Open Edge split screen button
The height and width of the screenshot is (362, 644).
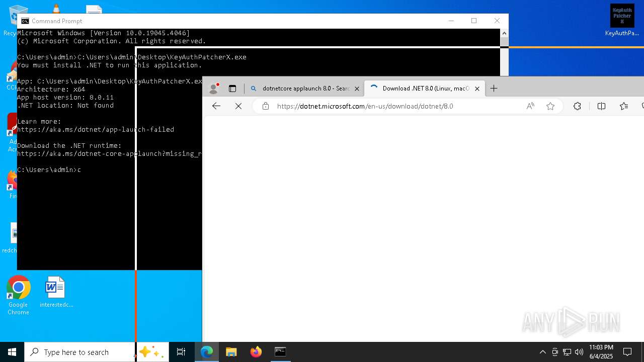(601, 106)
